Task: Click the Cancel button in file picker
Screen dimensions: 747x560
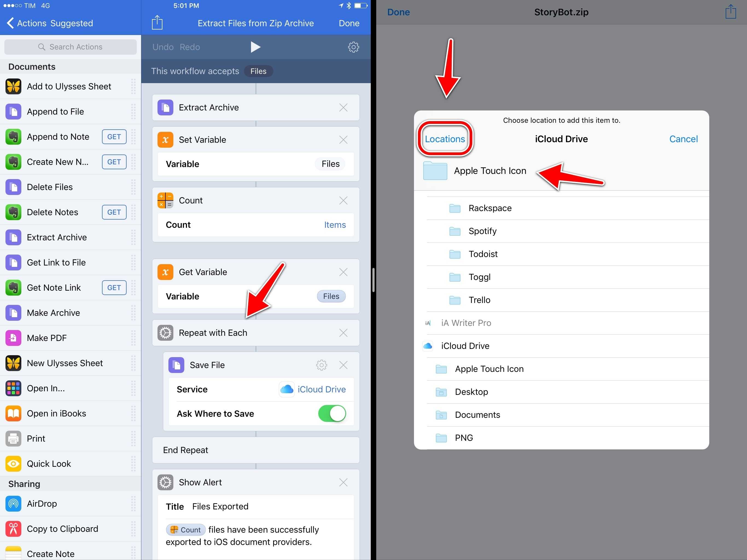Action: click(684, 139)
